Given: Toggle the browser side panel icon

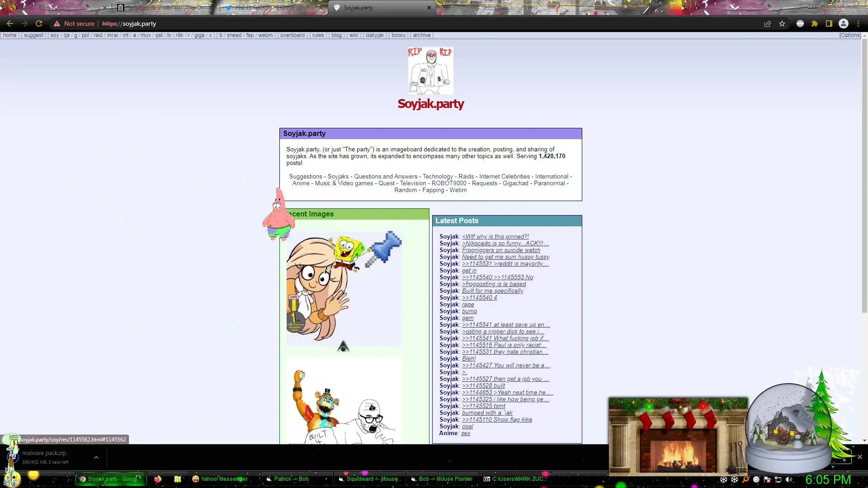Looking at the screenshot, I should click(x=829, y=23).
